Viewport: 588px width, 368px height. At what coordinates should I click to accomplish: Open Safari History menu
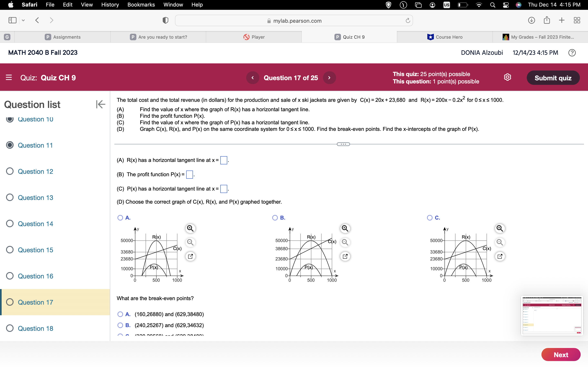pos(110,5)
